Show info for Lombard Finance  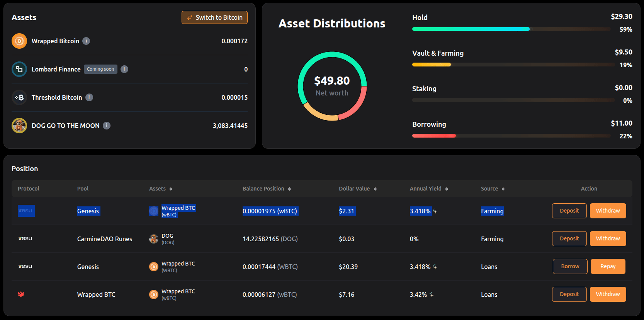click(x=124, y=69)
